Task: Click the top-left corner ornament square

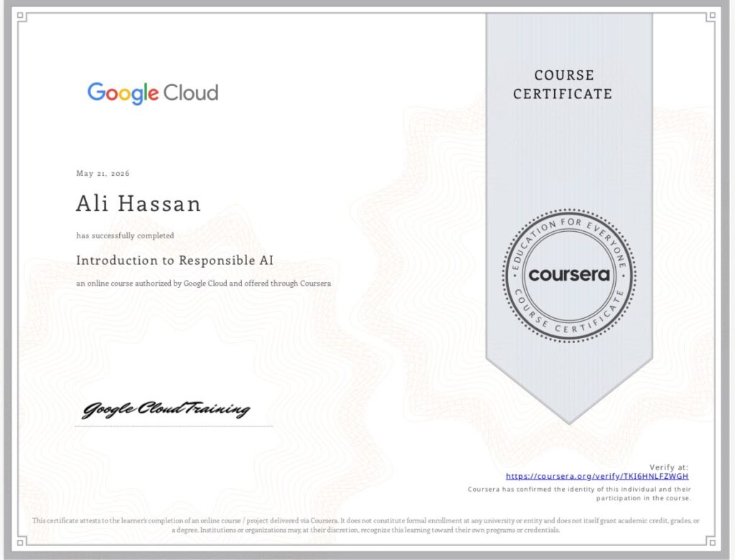Action: 20,16
